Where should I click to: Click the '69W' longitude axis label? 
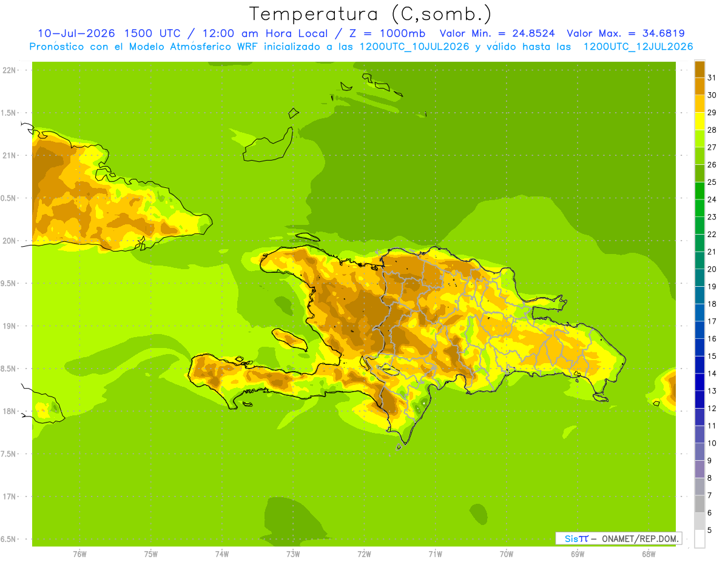[578, 554]
